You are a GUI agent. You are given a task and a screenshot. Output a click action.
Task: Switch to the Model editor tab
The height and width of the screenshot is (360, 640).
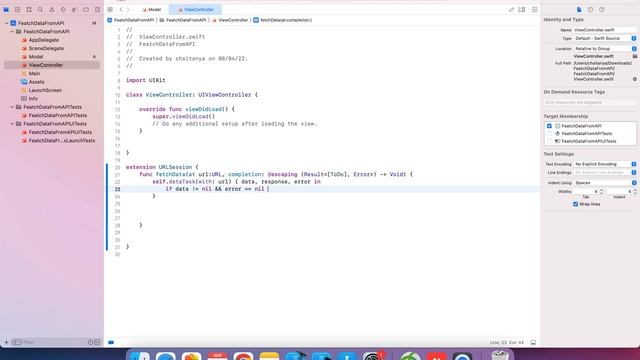click(151, 9)
